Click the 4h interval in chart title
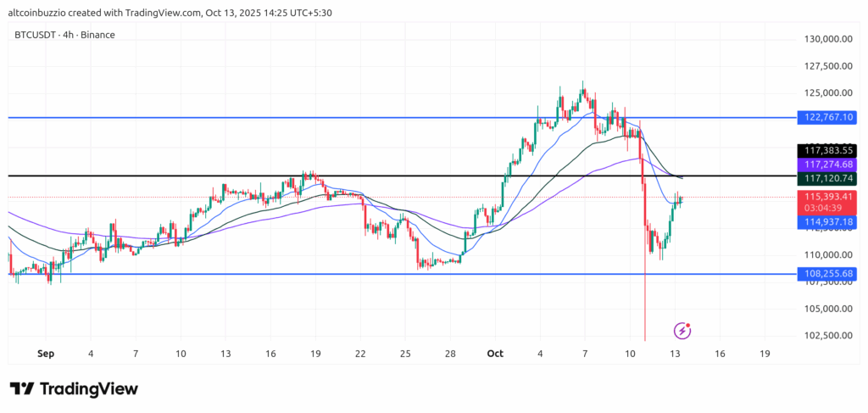This screenshot has width=868, height=413. pos(75,35)
